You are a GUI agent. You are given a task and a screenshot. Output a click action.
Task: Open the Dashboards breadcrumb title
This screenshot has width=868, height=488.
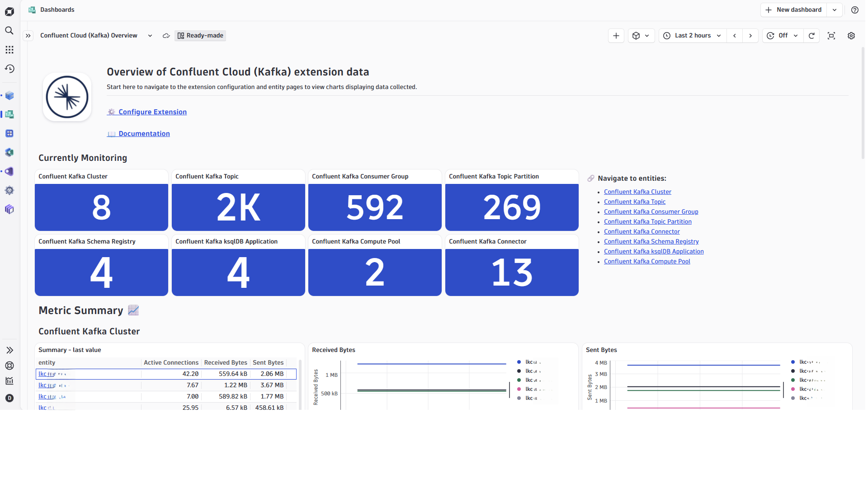[57, 10]
